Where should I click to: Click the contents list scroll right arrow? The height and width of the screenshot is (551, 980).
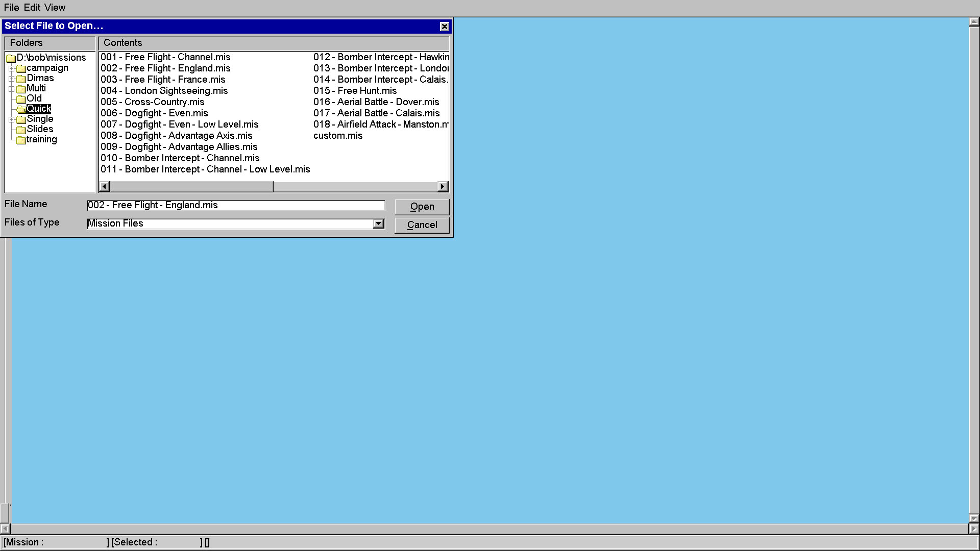click(x=443, y=187)
